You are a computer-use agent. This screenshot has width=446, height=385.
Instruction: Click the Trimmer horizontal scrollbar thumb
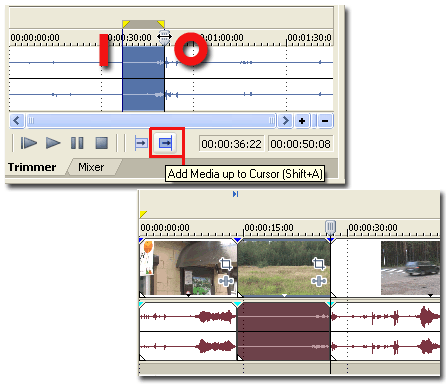tap(151, 121)
